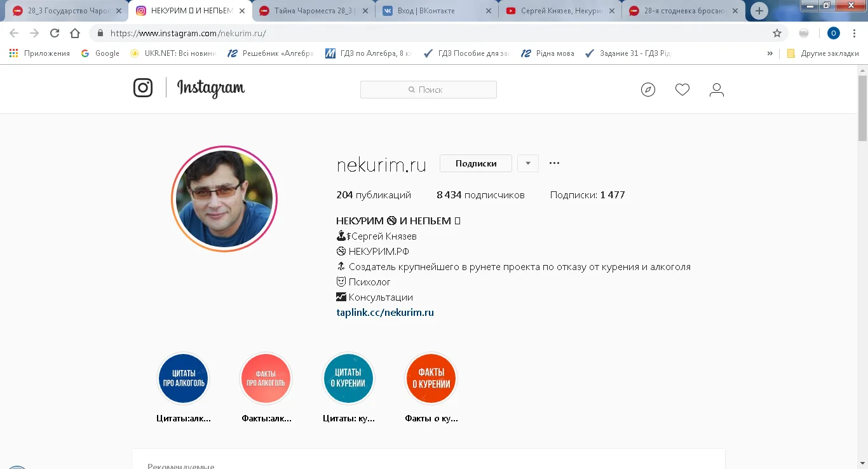Open your profile via the person icon

coord(717,90)
